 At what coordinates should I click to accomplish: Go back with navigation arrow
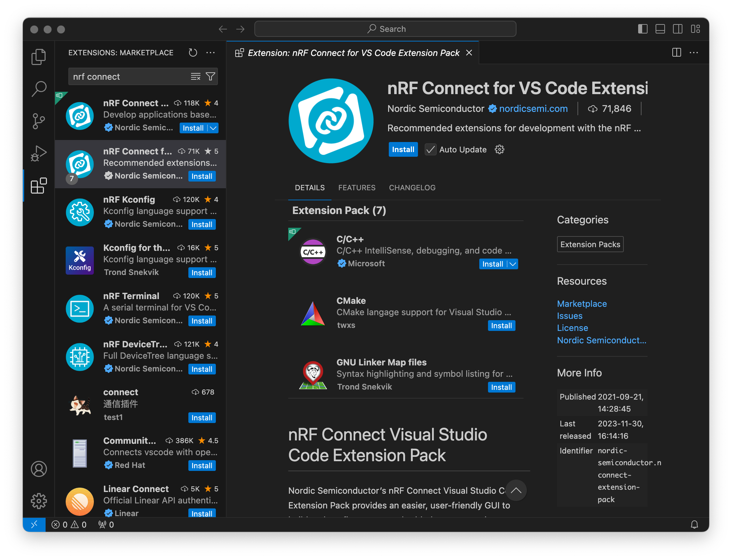pos(223,29)
